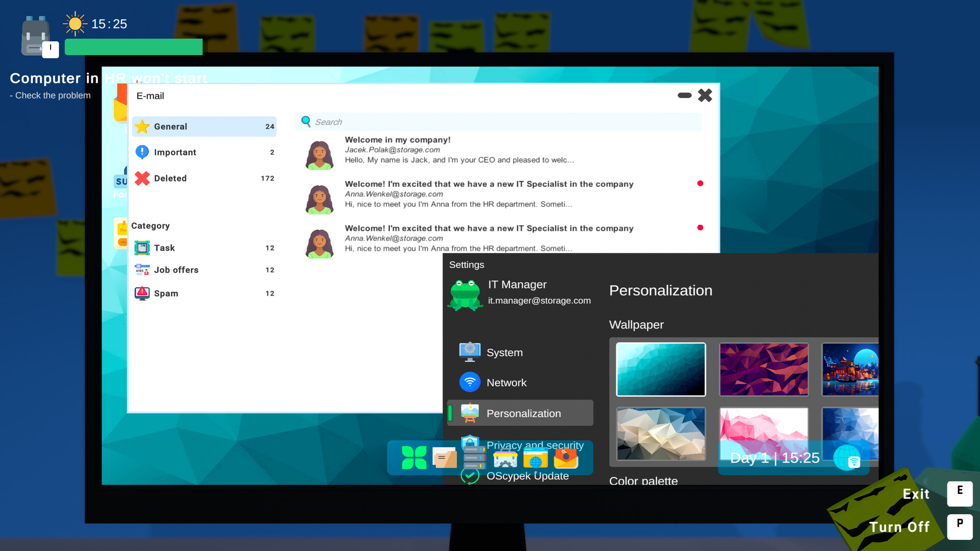
Task: Open the server rack app in taskbar
Action: click(475, 458)
